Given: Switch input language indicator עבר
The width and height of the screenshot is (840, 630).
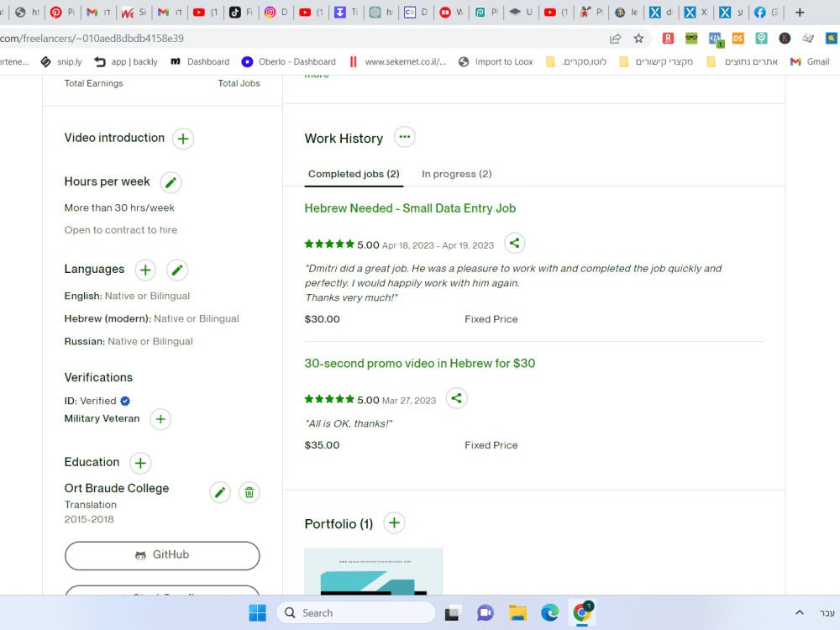Looking at the screenshot, I should pyautogui.click(x=827, y=613).
